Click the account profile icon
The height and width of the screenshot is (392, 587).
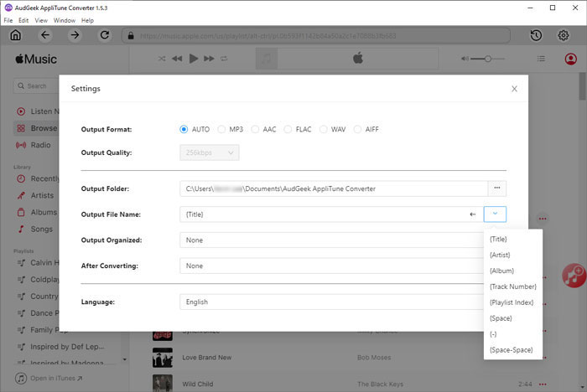(570, 59)
